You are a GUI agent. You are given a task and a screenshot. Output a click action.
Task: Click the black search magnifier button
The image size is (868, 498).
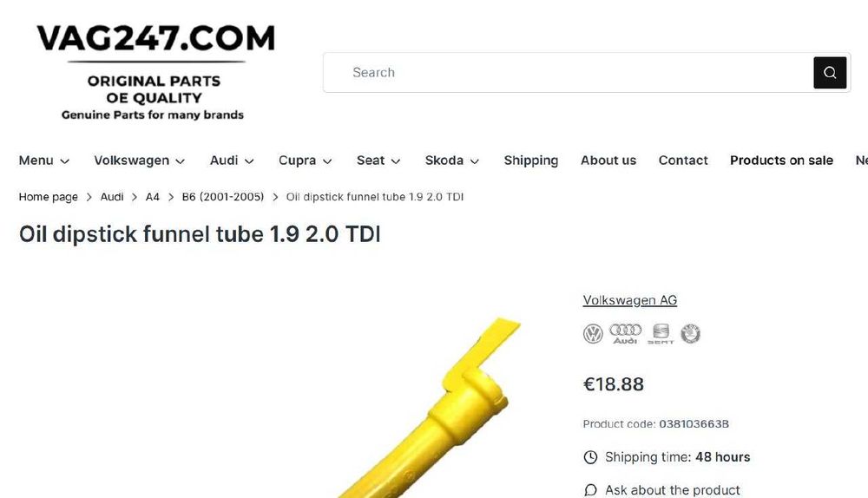pos(829,73)
